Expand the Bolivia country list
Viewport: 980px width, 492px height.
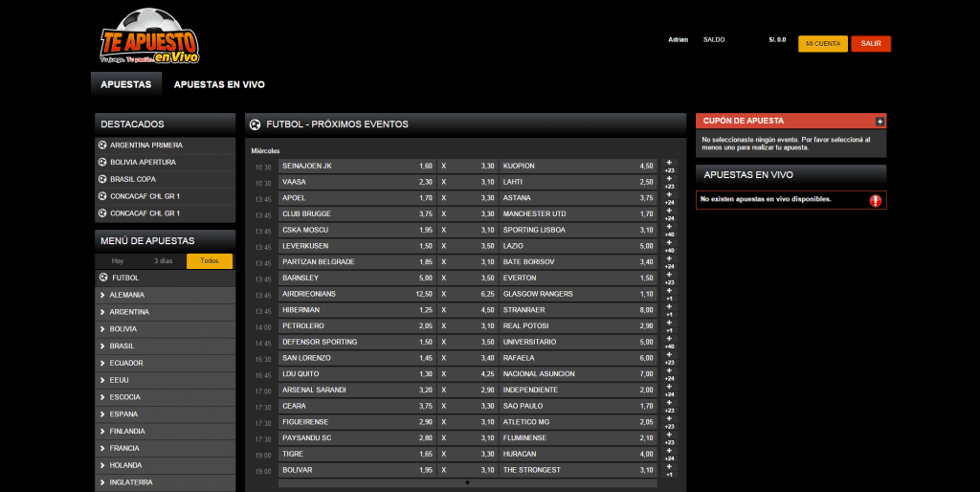pos(165,329)
